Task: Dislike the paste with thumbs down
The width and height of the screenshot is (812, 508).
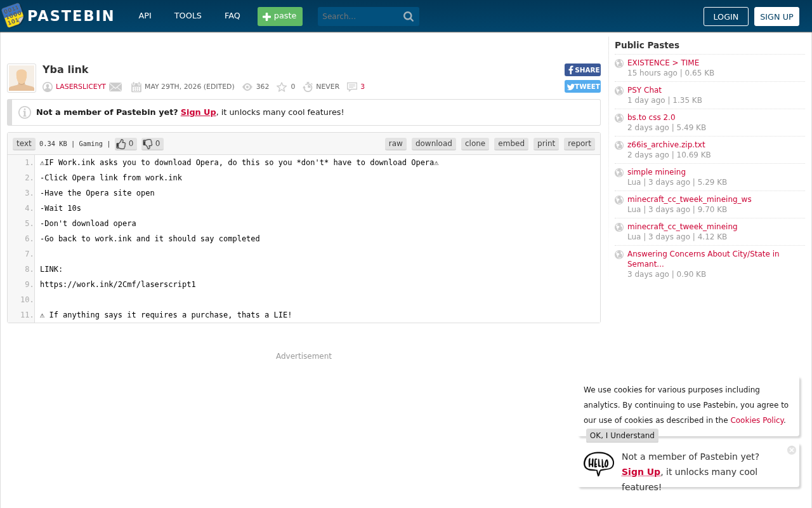Action: [152, 144]
